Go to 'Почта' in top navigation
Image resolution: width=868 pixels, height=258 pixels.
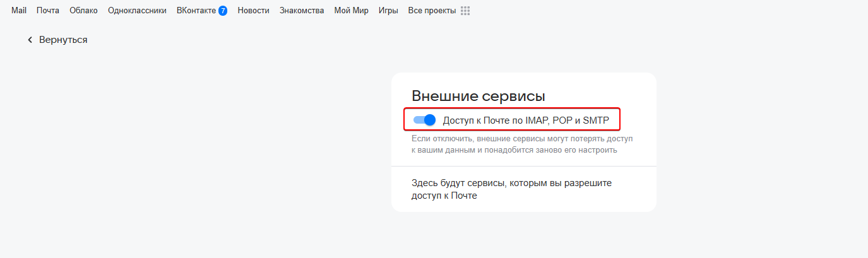click(x=48, y=11)
